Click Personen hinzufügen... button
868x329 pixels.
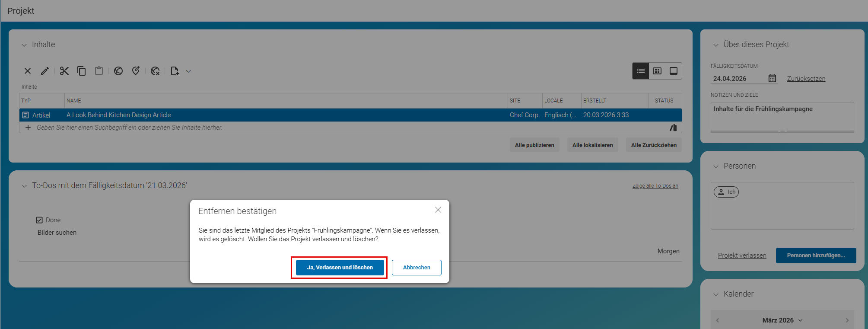coord(816,256)
